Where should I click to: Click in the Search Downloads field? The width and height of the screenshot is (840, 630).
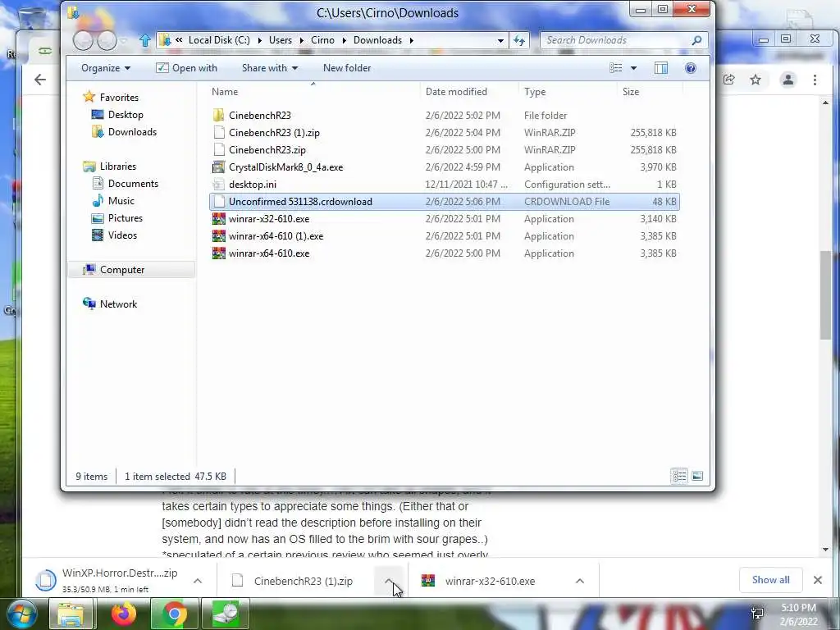click(616, 40)
